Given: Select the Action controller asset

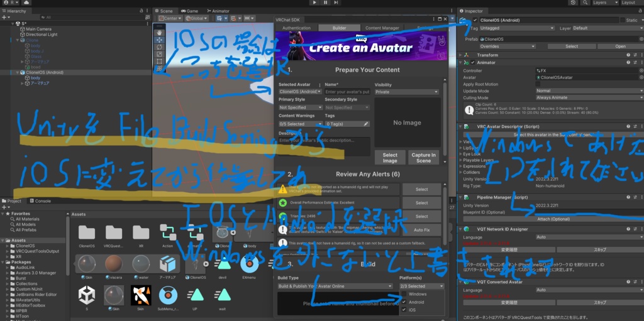Looking at the screenshot, I should [167, 232].
